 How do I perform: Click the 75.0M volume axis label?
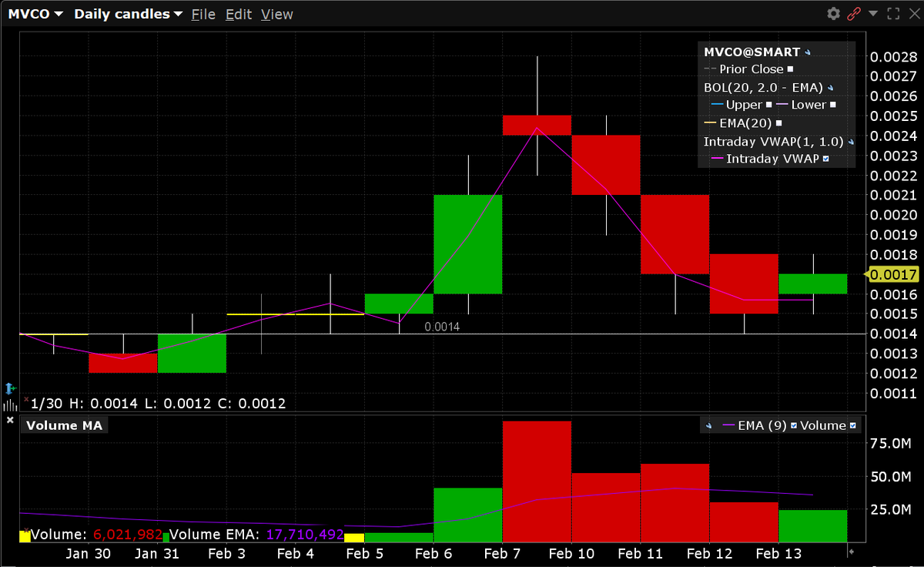pyautogui.click(x=892, y=443)
